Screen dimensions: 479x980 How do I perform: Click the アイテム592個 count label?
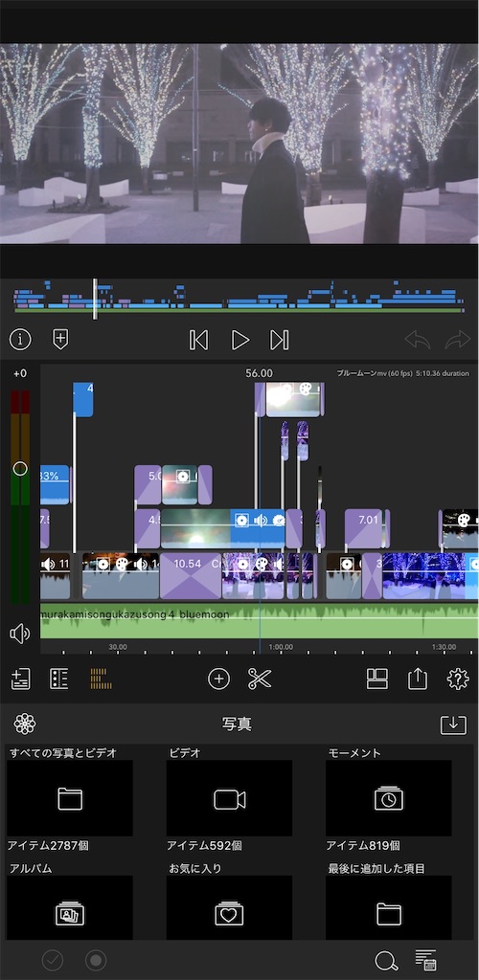point(204,846)
